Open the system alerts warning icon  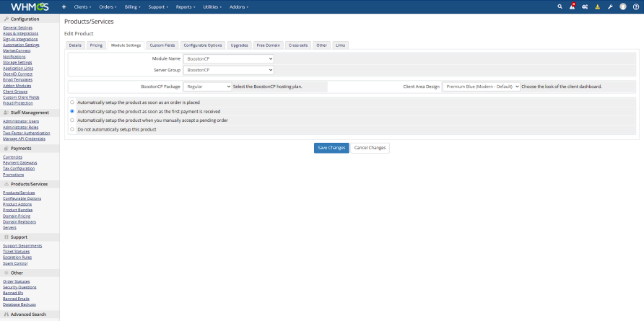pos(572,6)
